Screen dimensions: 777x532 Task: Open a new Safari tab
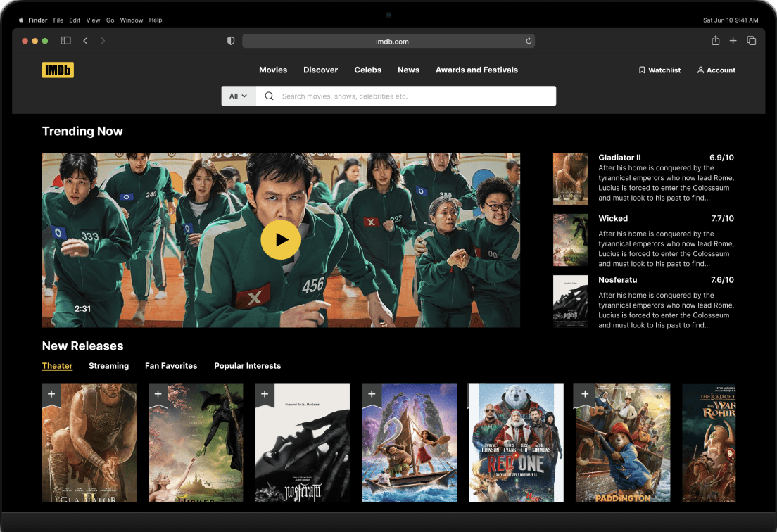pos(733,41)
